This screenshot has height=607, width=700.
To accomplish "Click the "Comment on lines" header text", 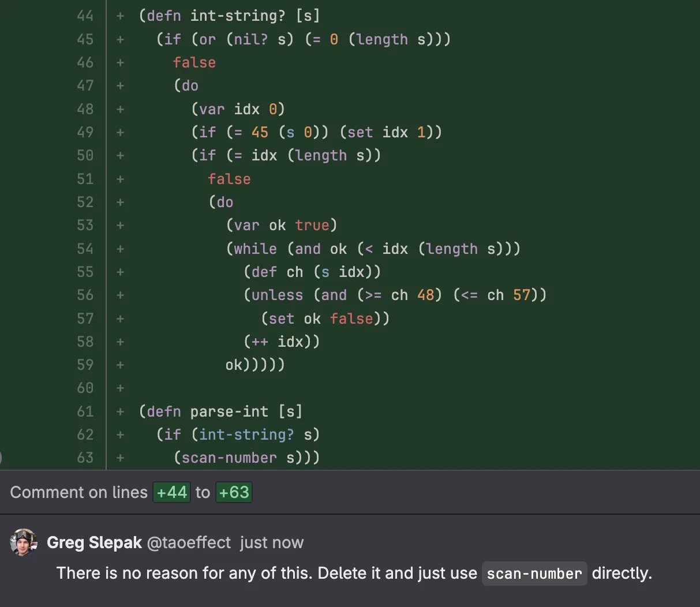I will click(79, 492).
